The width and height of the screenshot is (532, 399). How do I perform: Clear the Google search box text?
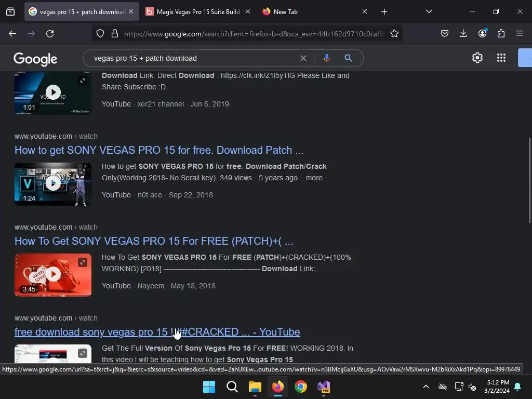point(303,58)
